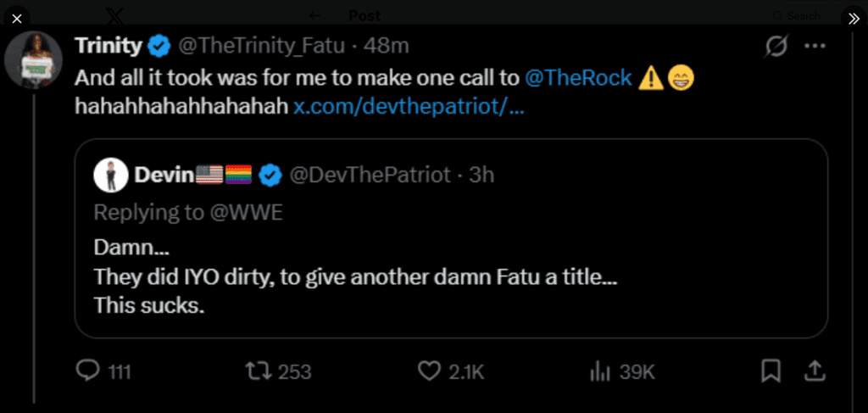View post analytics via the bar chart icon
868x413 pixels.
pyautogui.click(x=600, y=371)
